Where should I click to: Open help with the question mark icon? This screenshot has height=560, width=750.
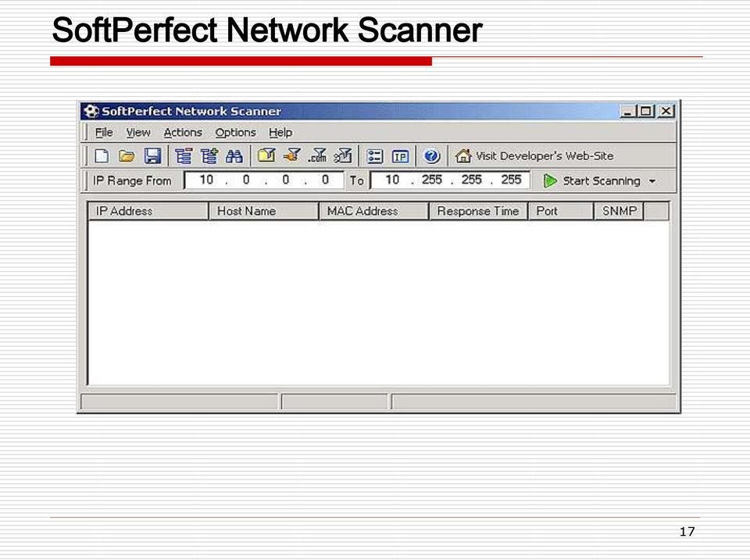431,156
